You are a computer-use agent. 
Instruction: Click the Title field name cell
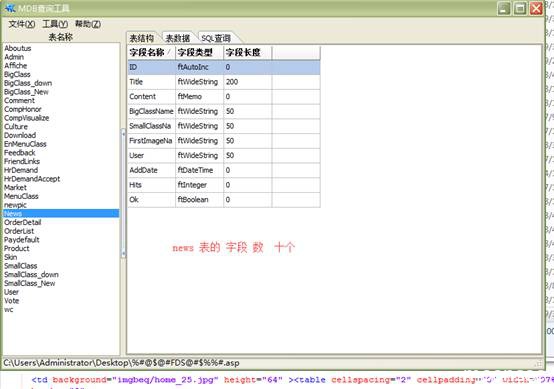tap(152, 82)
